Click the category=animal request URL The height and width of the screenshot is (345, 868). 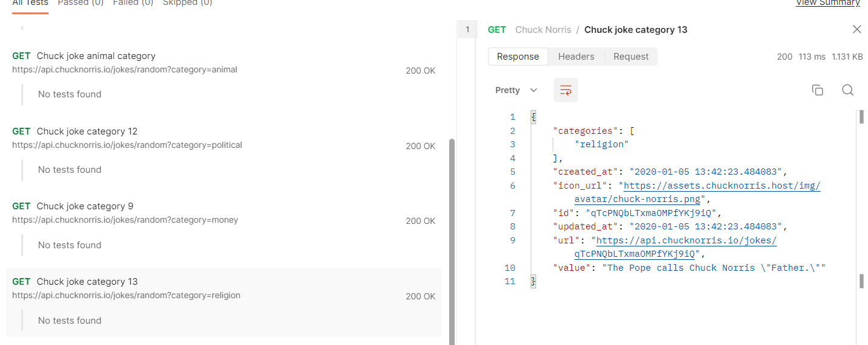pos(125,69)
